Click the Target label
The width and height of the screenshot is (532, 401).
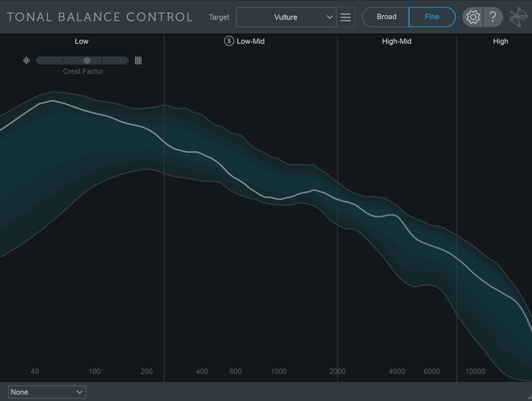(x=219, y=17)
